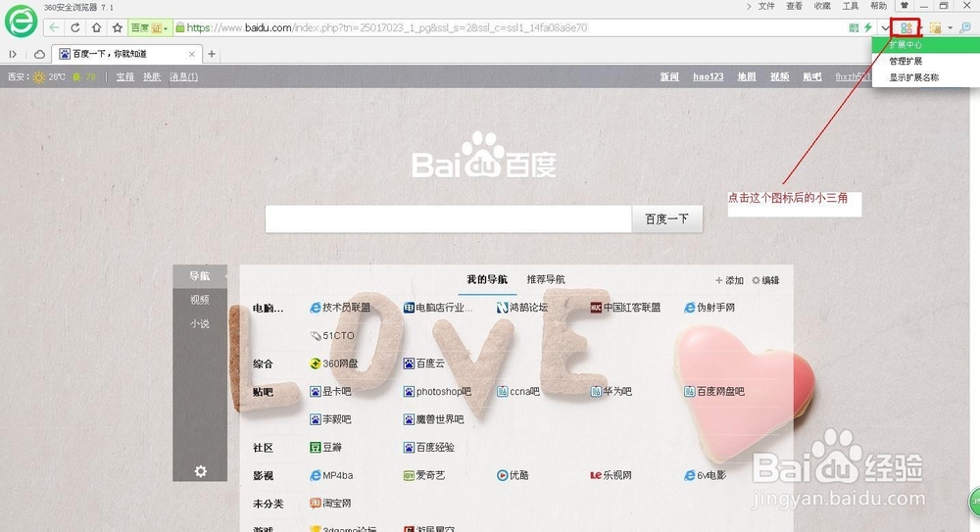
Task: Open the 乐视网 link
Action: click(x=611, y=476)
